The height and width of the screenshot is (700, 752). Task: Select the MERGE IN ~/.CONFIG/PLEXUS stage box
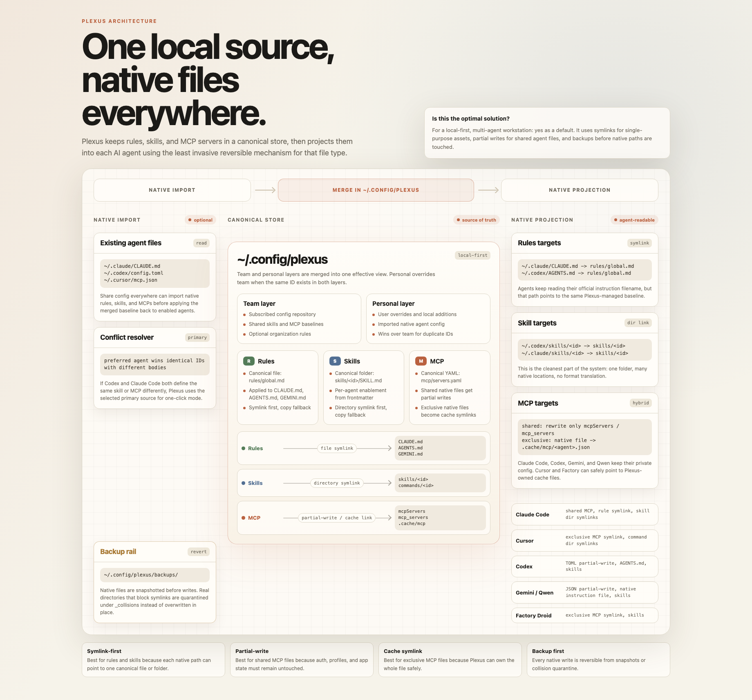click(x=376, y=190)
